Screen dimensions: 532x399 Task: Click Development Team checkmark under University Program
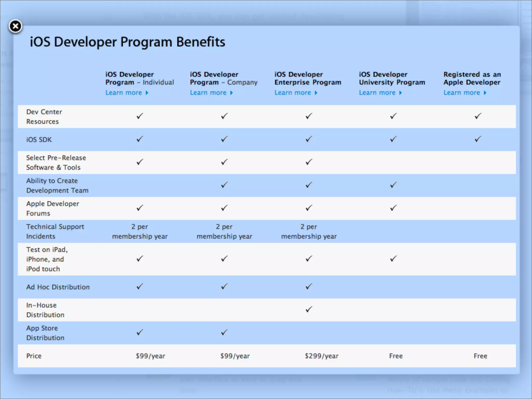393,185
